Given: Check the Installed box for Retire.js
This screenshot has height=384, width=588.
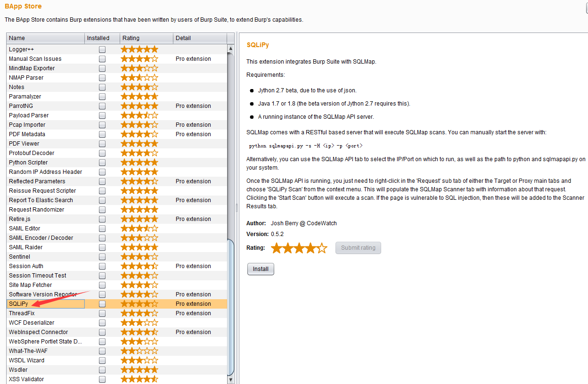Looking at the screenshot, I should (x=102, y=219).
